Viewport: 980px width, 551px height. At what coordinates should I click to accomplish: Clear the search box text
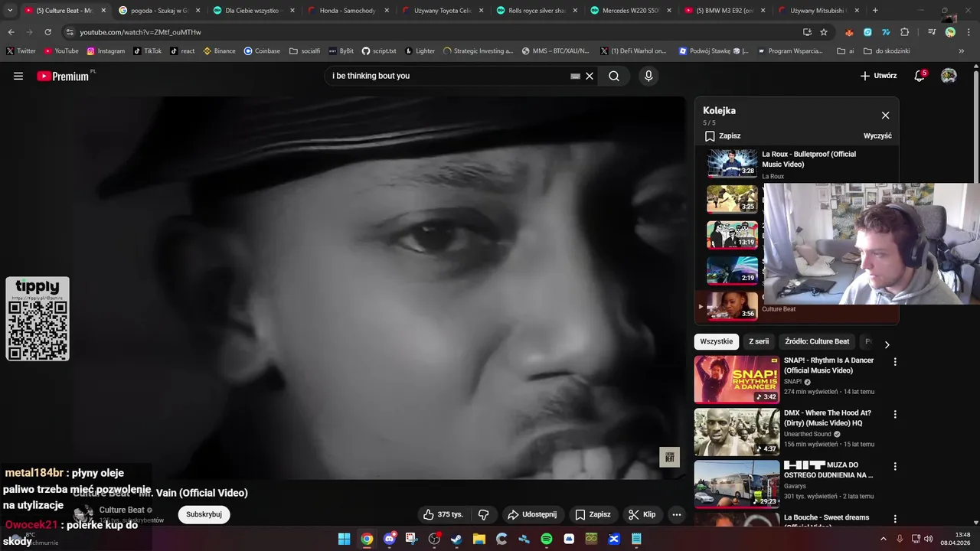coord(590,76)
